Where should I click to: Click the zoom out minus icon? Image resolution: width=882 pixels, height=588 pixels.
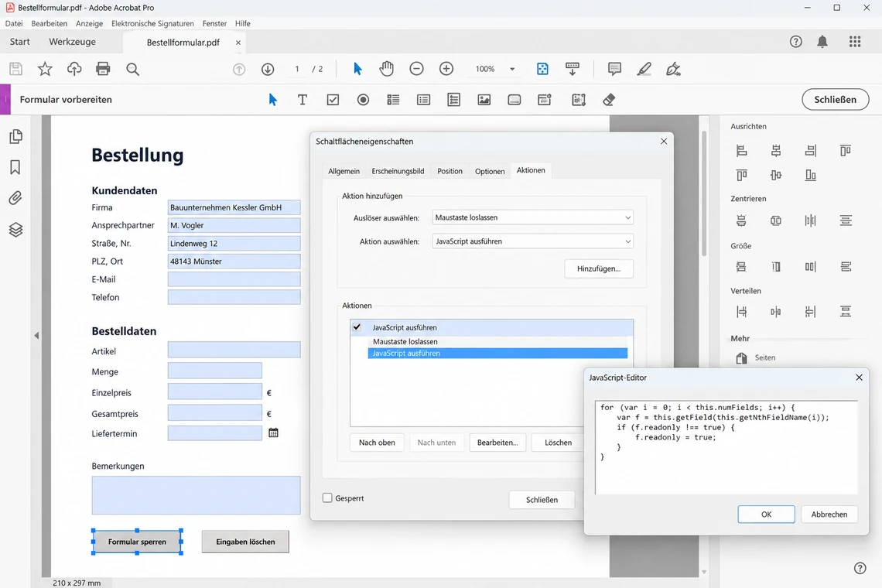[x=416, y=69]
